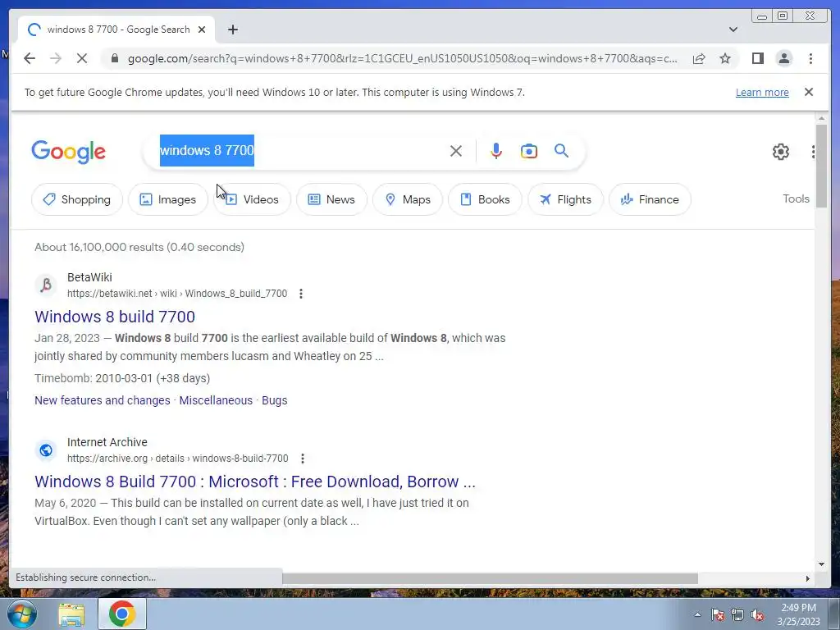Open a new tab with the plus button
The width and height of the screenshot is (840, 630).
(x=232, y=30)
